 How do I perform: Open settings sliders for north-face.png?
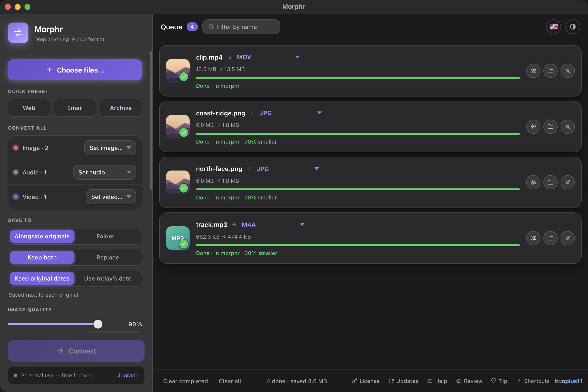[x=533, y=182]
